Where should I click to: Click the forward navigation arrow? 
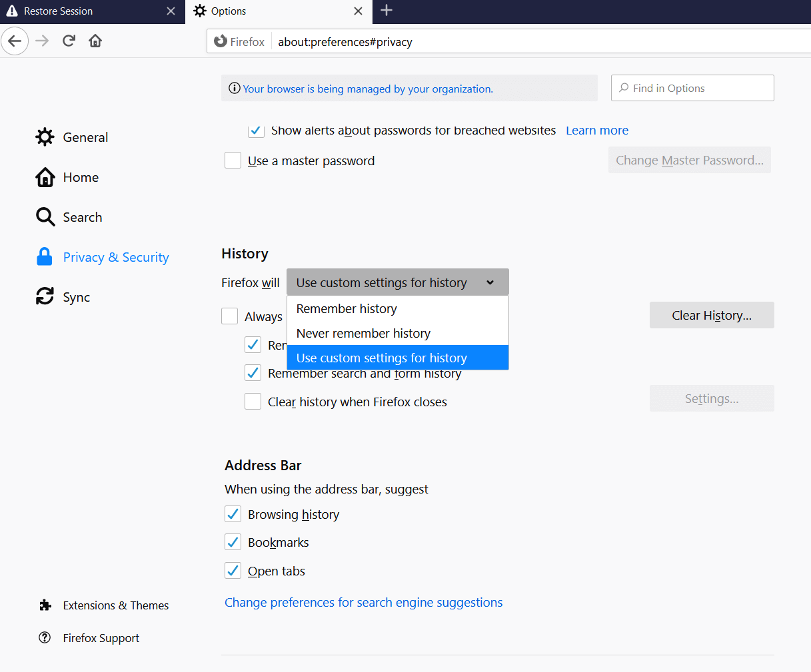(42, 41)
